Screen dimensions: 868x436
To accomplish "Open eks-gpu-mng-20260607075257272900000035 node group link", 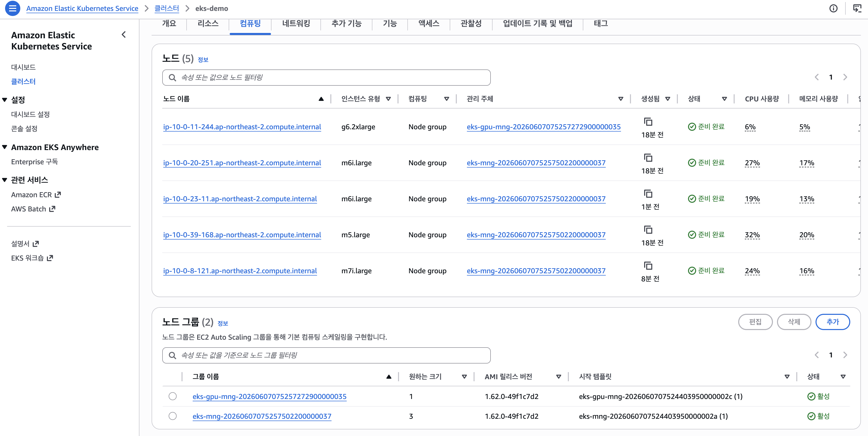I will 269,396.
